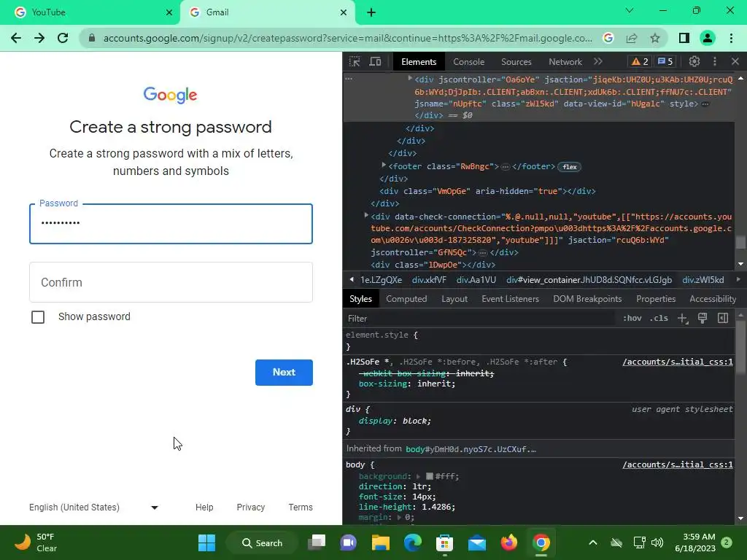Select div#view_container breadcrumb item

tap(589, 280)
